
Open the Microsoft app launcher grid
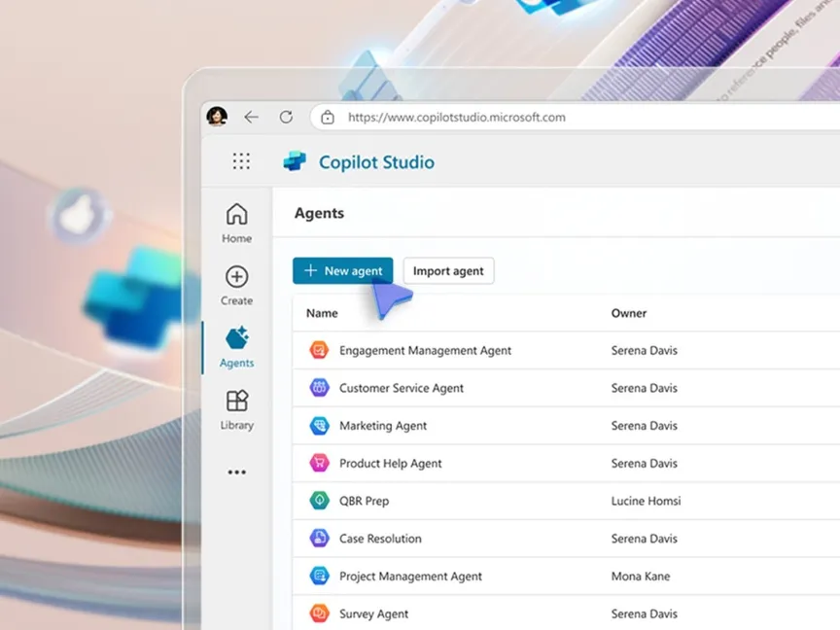coord(240,161)
